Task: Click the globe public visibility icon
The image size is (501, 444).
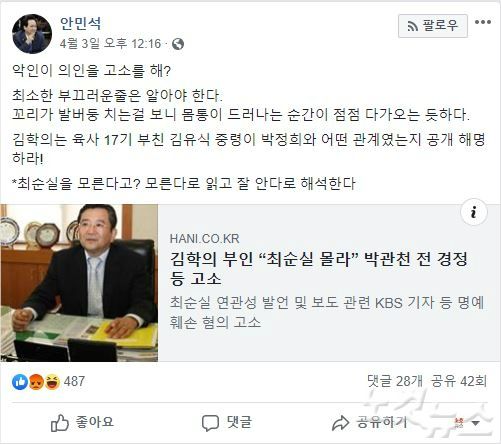Action: [178, 44]
